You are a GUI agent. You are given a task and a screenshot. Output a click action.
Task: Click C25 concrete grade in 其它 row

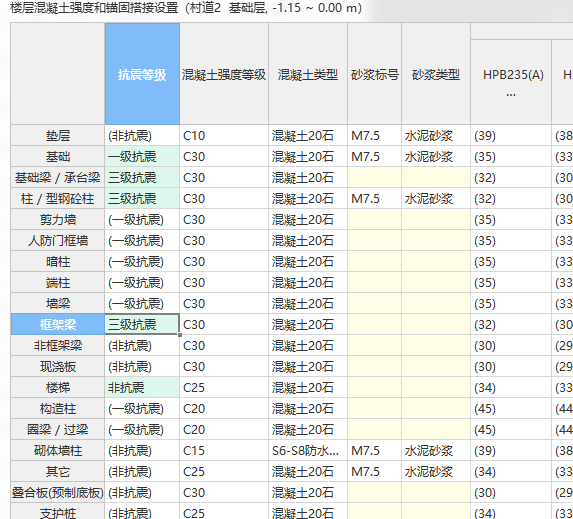coord(224,471)
